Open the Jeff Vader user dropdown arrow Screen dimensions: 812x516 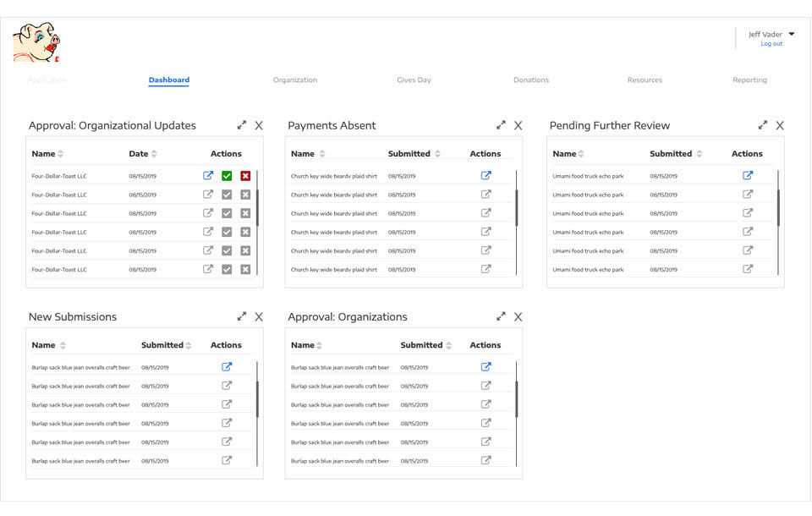click(x=792, y=35)
